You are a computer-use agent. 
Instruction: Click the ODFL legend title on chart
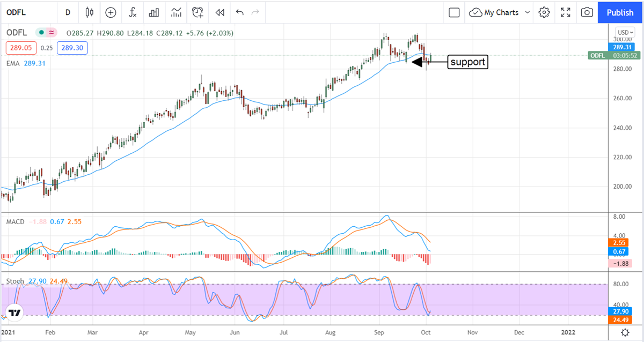[18, 33]
